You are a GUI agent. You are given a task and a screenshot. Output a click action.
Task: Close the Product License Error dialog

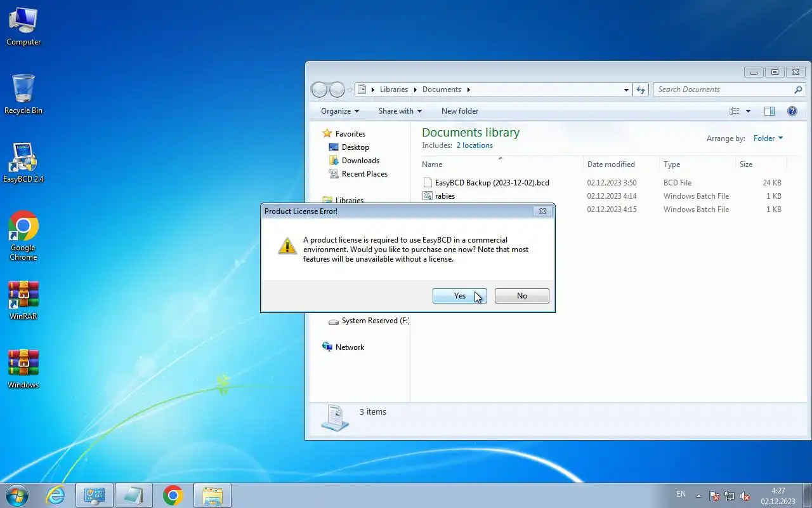542,211
